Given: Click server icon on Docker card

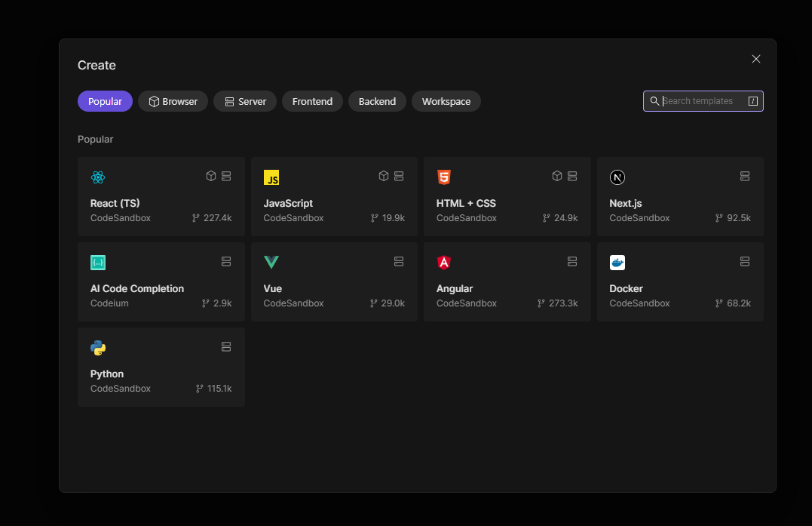Looking at the screenshot, I should click(x=745, y=262).
